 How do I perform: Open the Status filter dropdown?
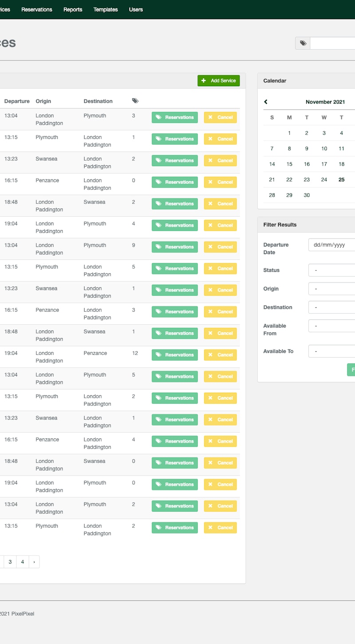pyautogui.click(x=331, y=270)
